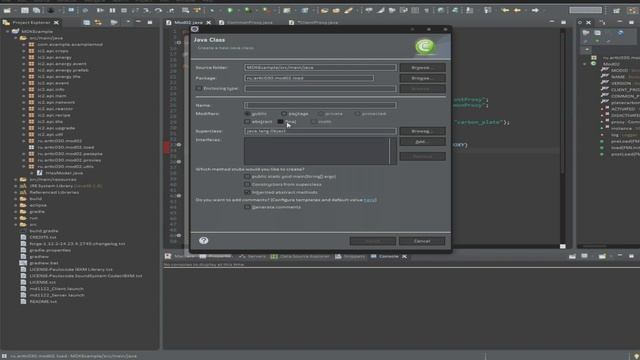Open the Project Explorer filter icon
The height and width of the screenshot is (360, 640).
tap(114, 22)
